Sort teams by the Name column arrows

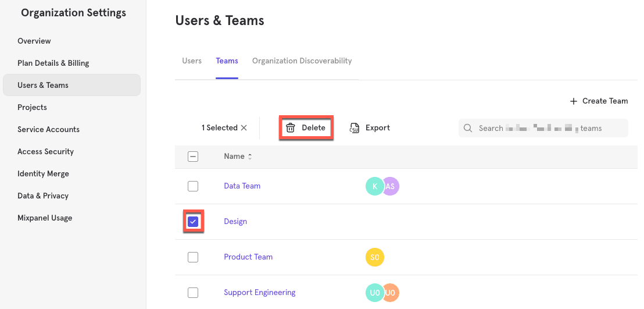(x=250, y=157)
